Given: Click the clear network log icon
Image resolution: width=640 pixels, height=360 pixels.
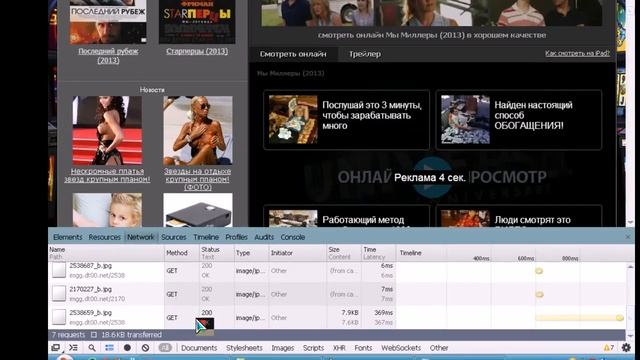Looking at the screenshot, I should click(145, 348).
